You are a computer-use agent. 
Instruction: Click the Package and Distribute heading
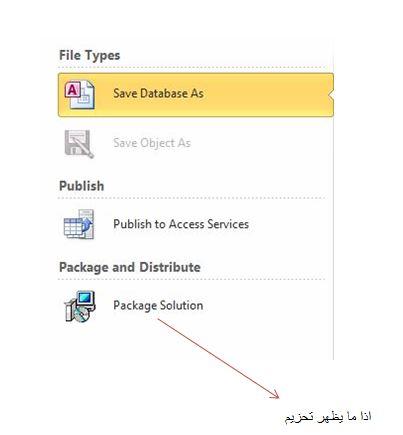pyautogui.click(x=130, y=267)
